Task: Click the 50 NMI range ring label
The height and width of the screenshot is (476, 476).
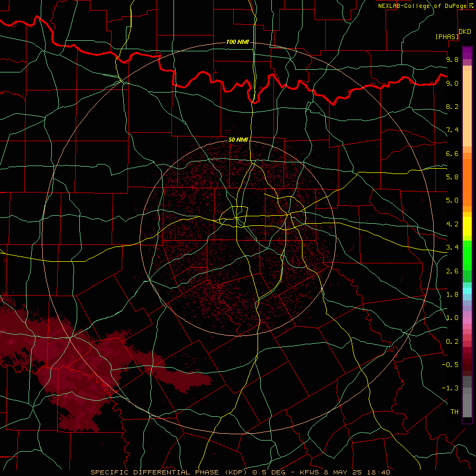Action: click(238, 140)
